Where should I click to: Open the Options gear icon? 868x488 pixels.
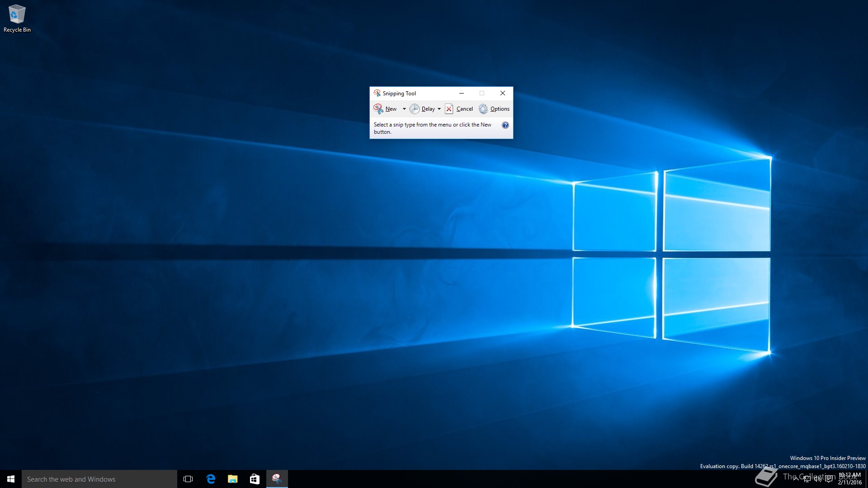483,109
